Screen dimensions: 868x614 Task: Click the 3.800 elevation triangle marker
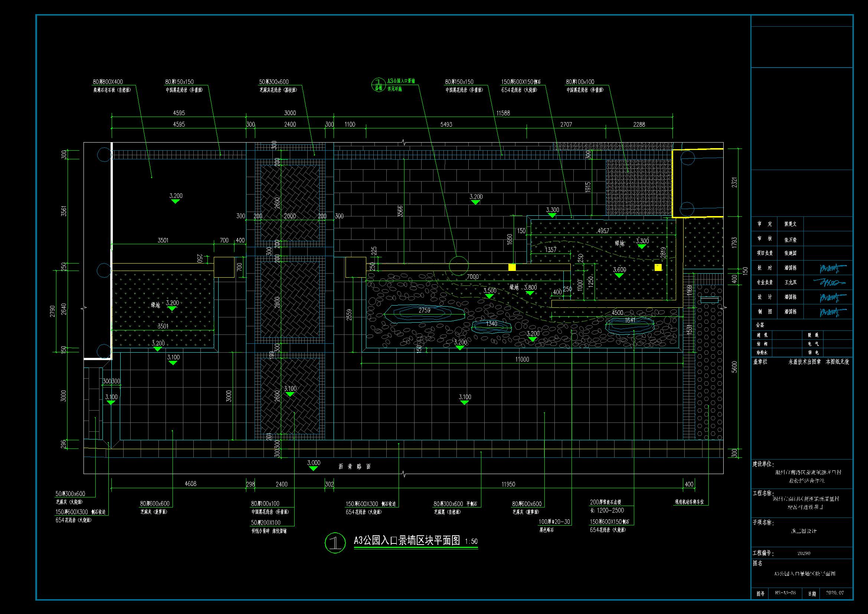pyautogui.click(x=530, y=290)
